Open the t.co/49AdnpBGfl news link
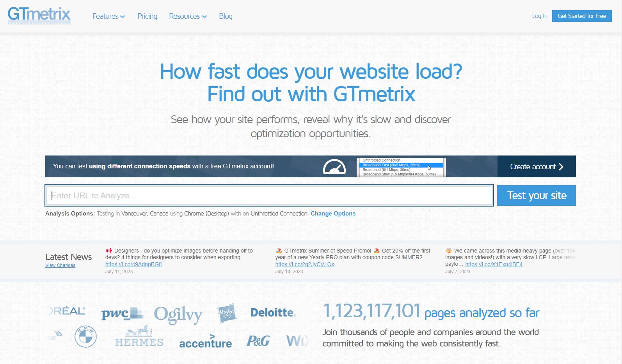The image size is (622, 364). pos(133,264)
